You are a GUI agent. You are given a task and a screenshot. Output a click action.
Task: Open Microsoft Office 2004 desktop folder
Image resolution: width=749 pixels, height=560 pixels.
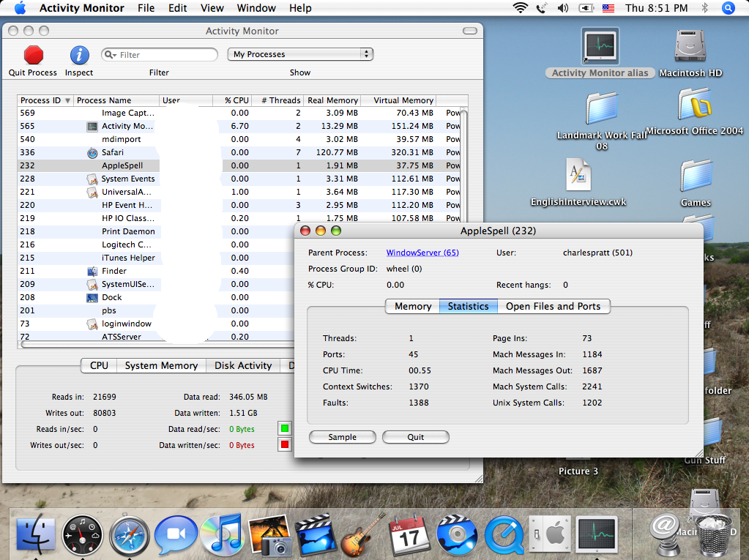[x=694, y=106]
